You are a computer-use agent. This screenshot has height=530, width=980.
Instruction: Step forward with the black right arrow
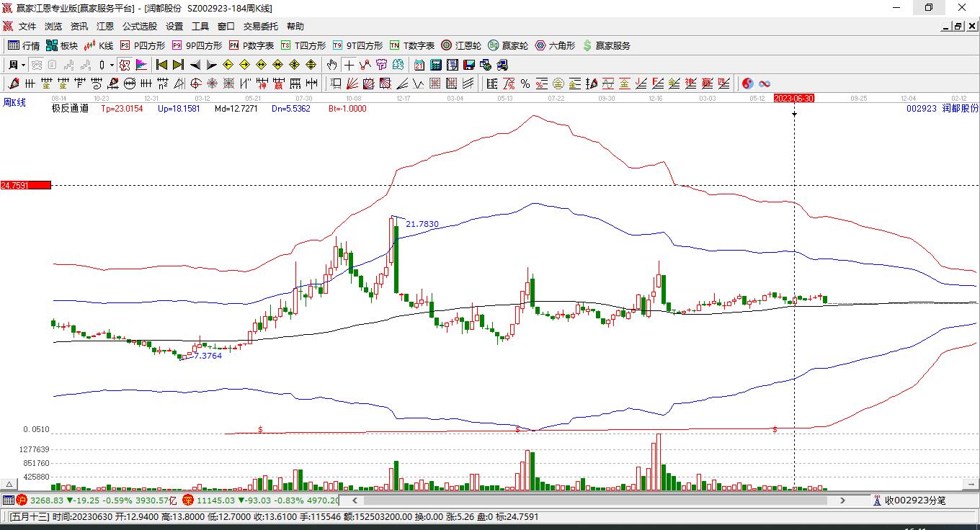(211, 65)
